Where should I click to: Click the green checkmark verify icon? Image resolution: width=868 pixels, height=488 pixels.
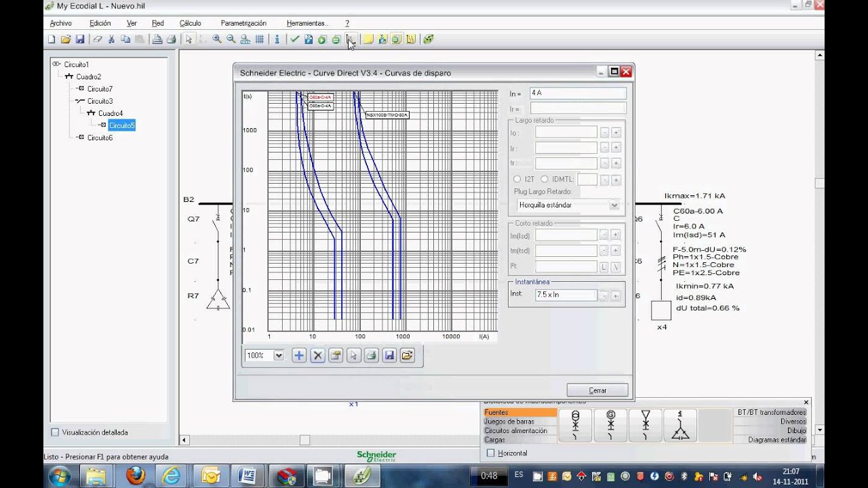click(x=294, y=39)
